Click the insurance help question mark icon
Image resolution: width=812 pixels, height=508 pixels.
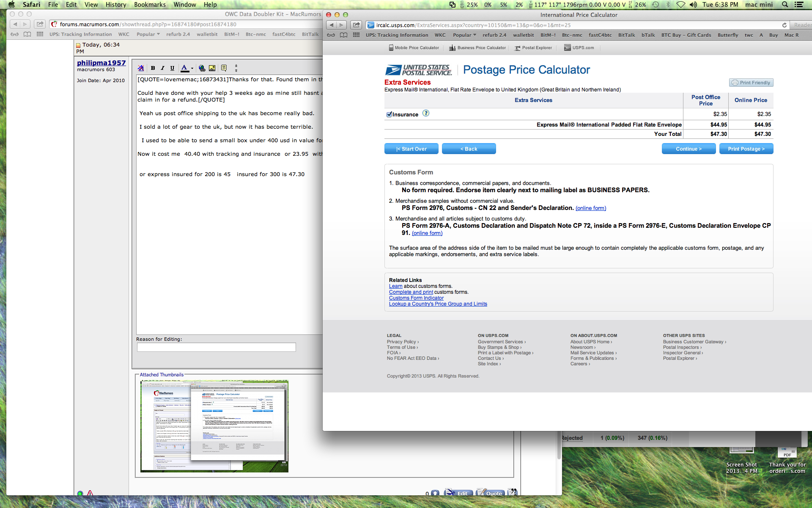[x=426, y=113]
